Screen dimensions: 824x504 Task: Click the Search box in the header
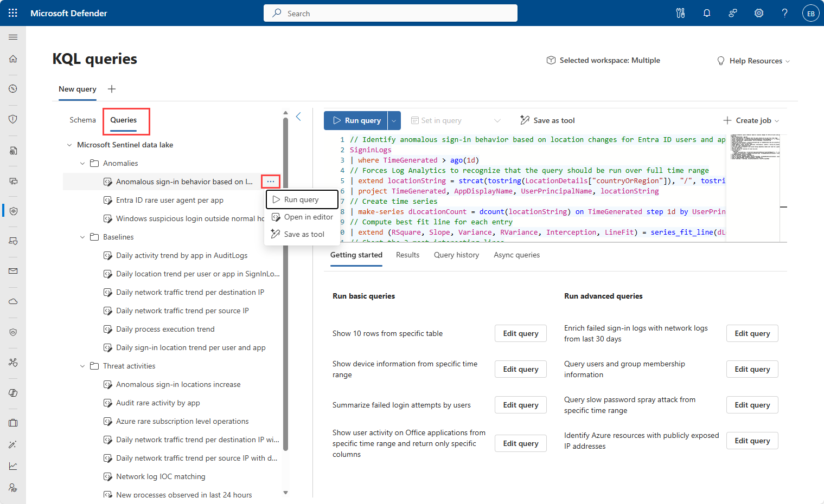coord(391,13)
